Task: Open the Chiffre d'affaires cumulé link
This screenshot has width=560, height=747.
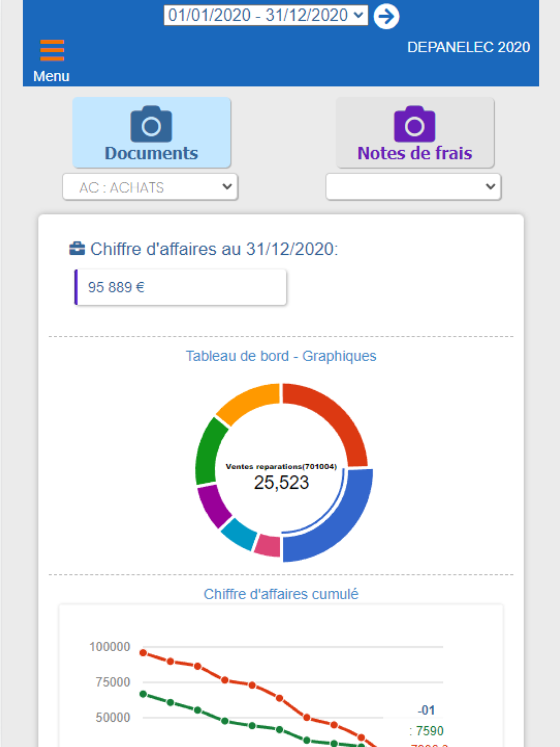Action: [281, 594]
